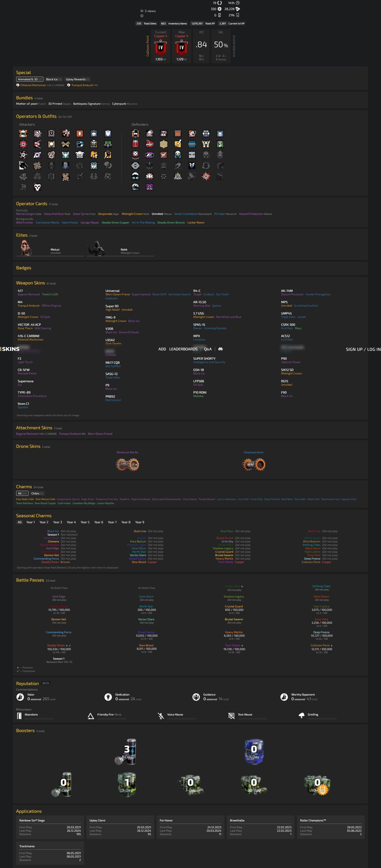Select the Ela skull defender icon

[x=178, y=155]
